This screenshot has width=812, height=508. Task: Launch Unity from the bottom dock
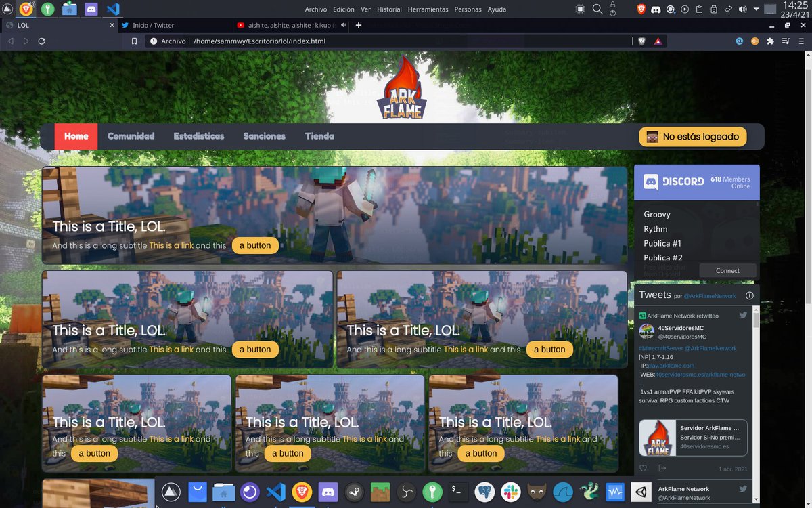[641, 492]
